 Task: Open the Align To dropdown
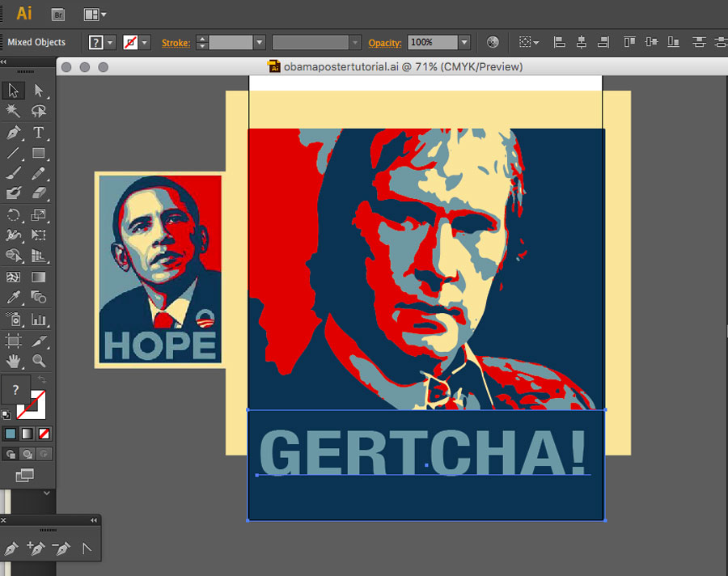pos(529,42)
